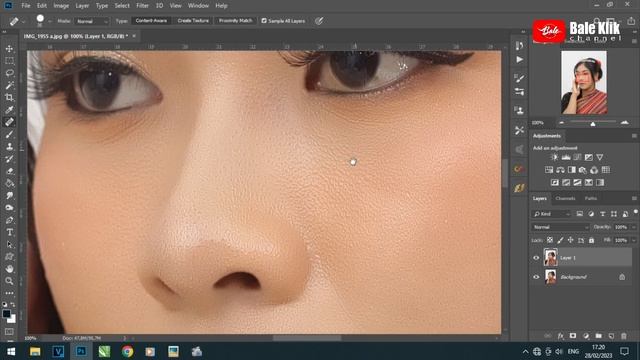This screenshot has height=360, width=640.
Task: Hide Layer 1 visibility eye
Action: (536, 258)
